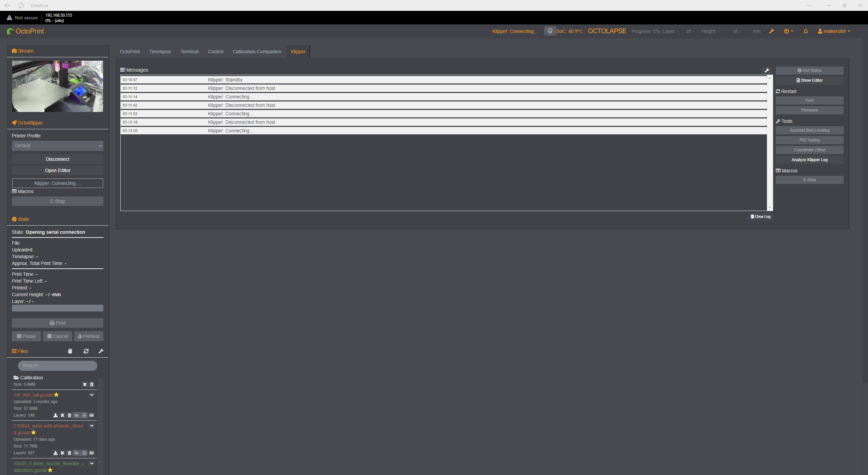This screenshot has height=475, width=868.
Task: Start Assisted Bed Leveling
Action: point(809,130)
